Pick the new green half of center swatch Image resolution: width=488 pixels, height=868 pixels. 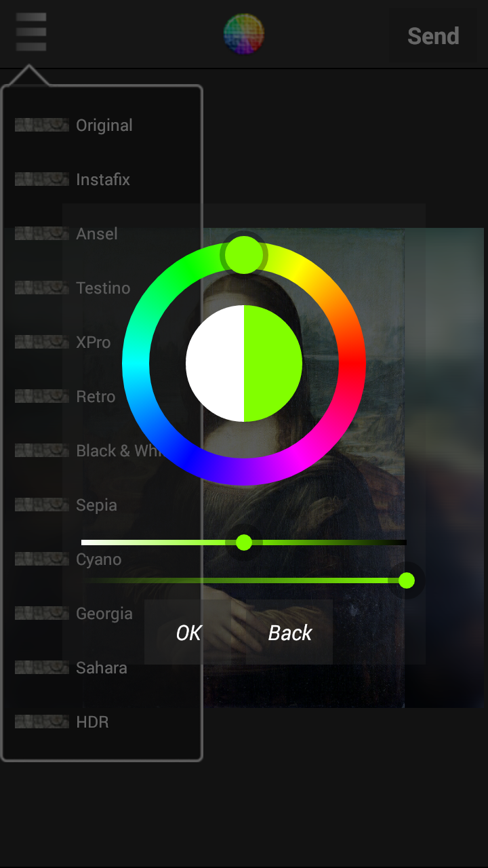273,363
